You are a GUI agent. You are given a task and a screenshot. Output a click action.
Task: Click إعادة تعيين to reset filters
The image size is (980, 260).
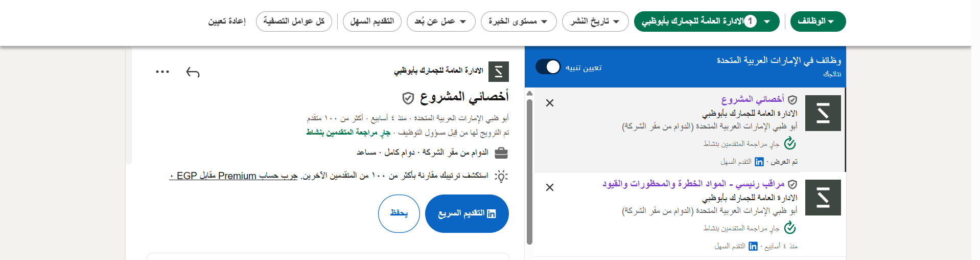point(227,21)
